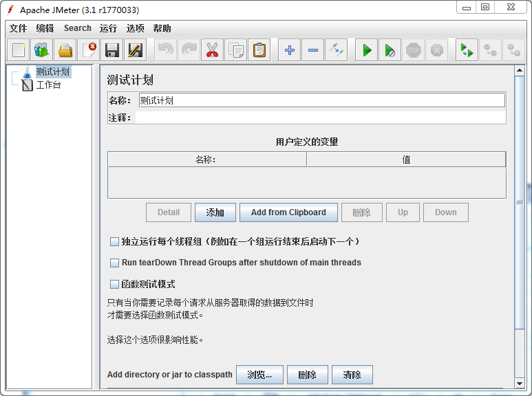The width and height of the screenshot is (532, 396).
Task: Paste using the clipboard icon
Action: (259, 50)
